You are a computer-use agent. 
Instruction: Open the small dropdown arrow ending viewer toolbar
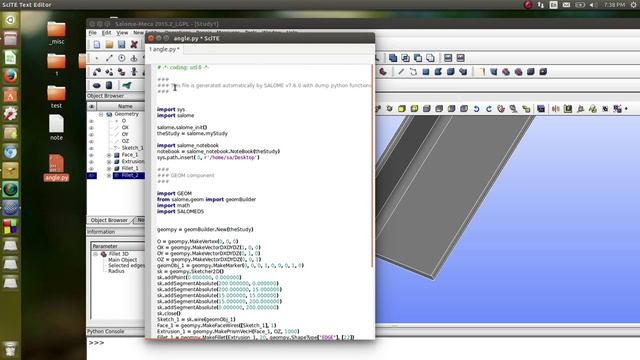[626, 109]
